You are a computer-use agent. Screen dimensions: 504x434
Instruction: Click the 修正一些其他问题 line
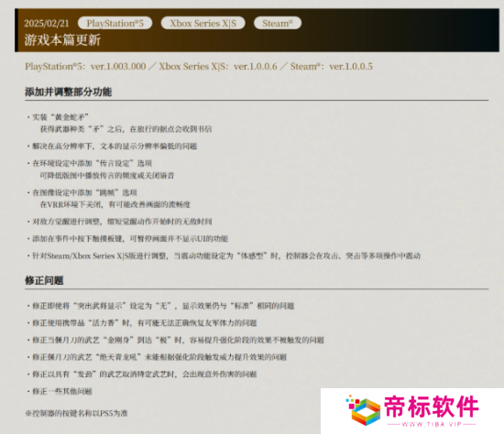click(x=60, y=391)
